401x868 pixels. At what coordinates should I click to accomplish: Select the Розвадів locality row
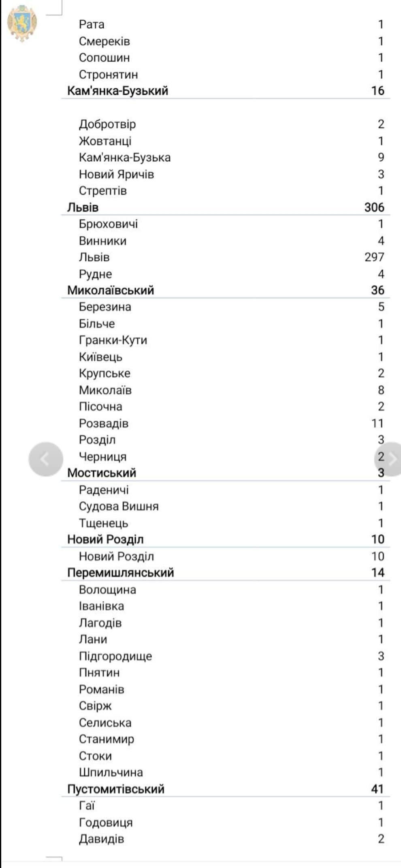click(x=104, y=423)
